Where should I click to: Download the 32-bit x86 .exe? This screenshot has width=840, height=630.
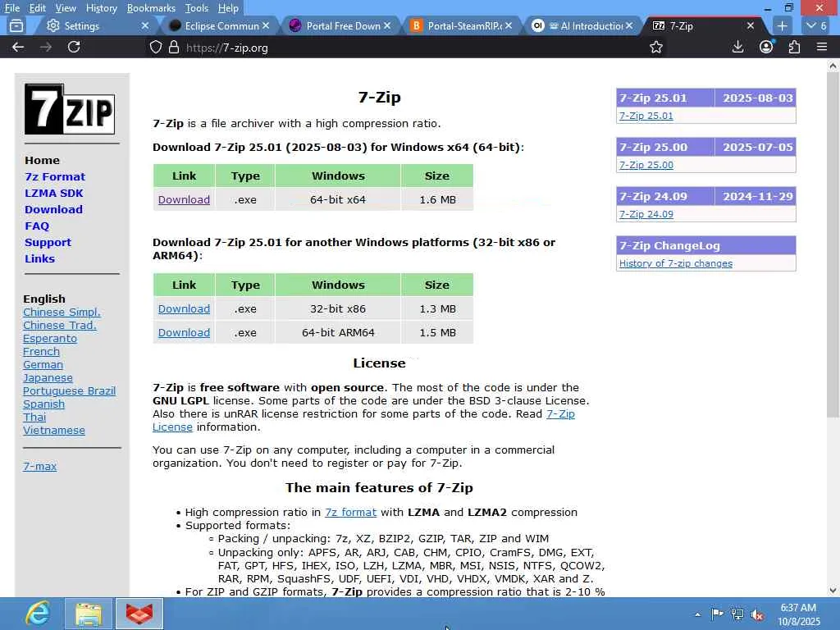[x=184, y=308]
